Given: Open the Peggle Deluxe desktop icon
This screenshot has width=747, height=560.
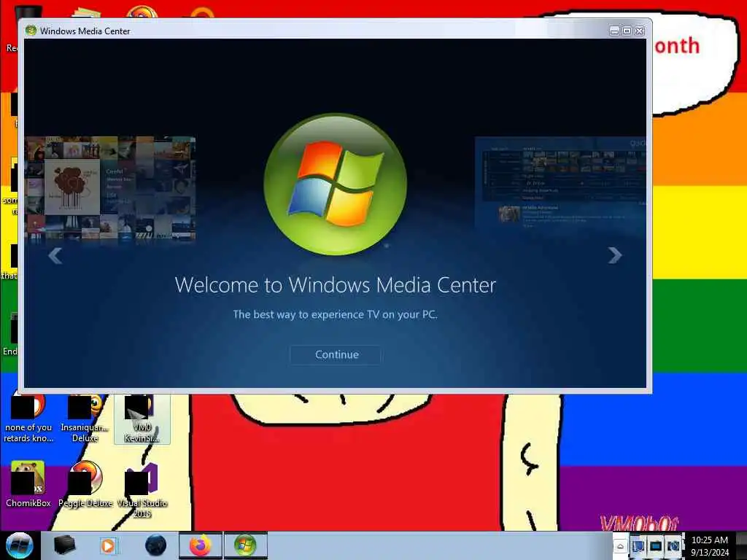Looking at the screenshot, I should click(86, 484).
